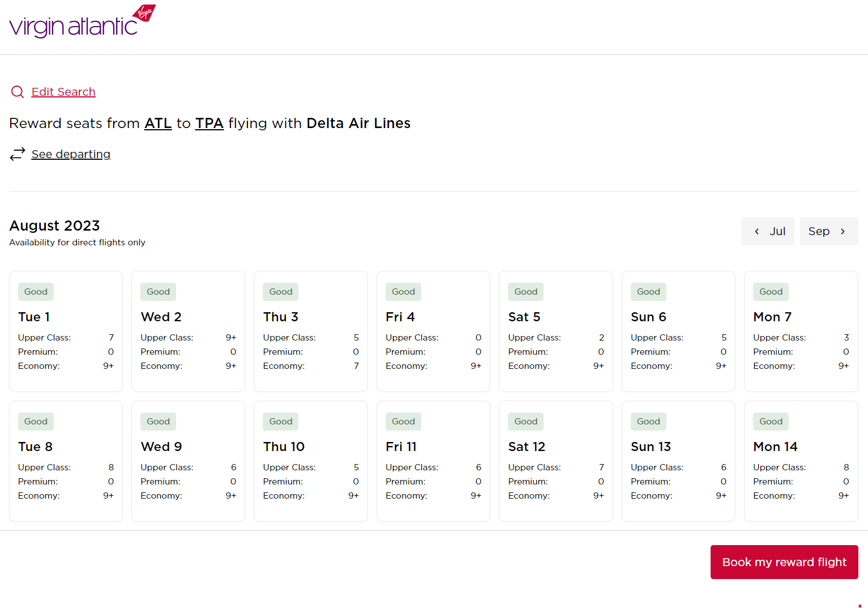
Task: Click the ATL airport code link
Action: click(158, 123)
